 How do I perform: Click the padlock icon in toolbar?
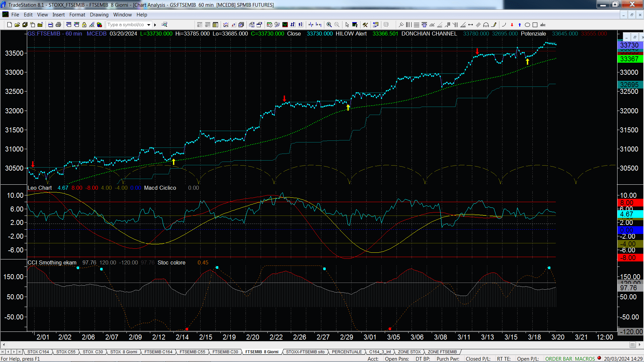[84, 25]
